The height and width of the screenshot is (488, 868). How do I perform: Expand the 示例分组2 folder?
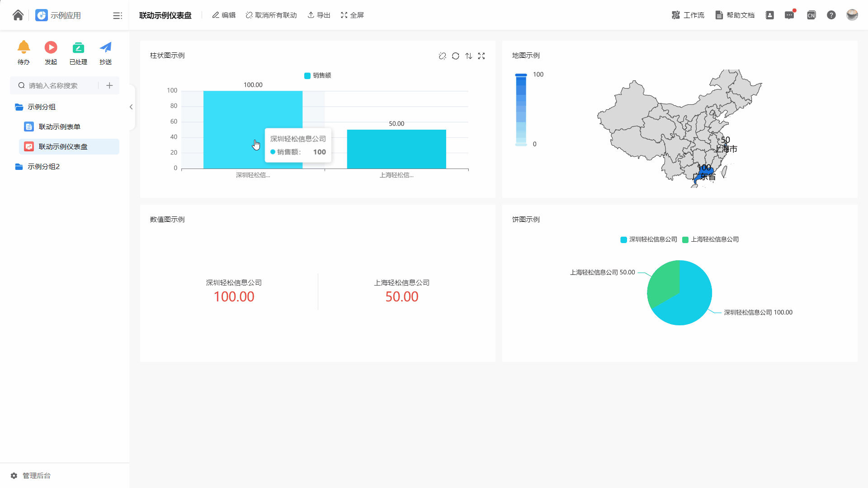click(x=43, y=167)
